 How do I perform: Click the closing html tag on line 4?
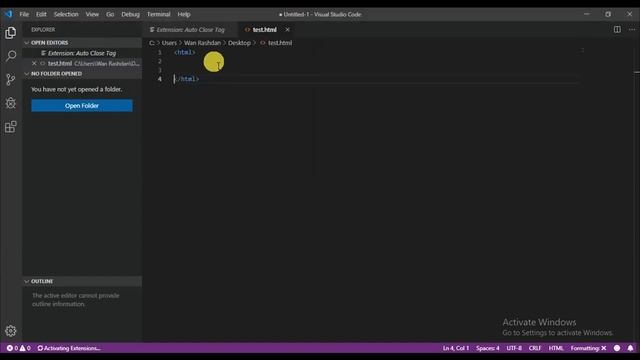point(187,79)
